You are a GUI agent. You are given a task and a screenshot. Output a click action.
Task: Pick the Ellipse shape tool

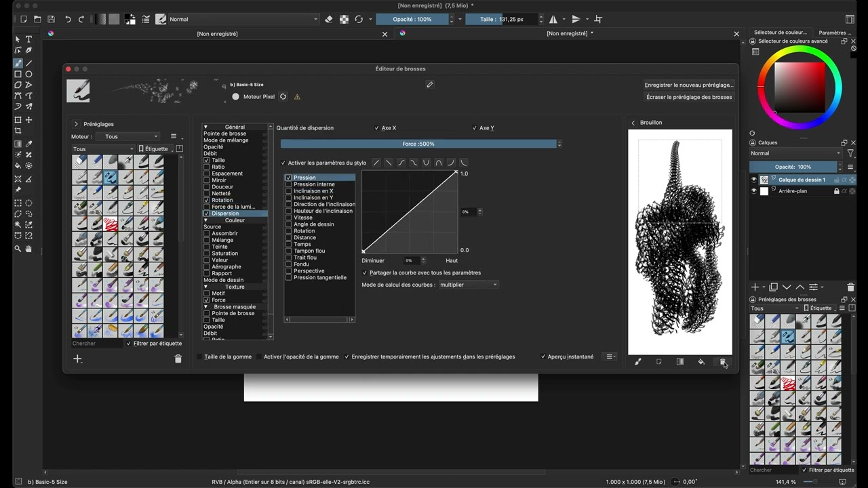[28, 74]
